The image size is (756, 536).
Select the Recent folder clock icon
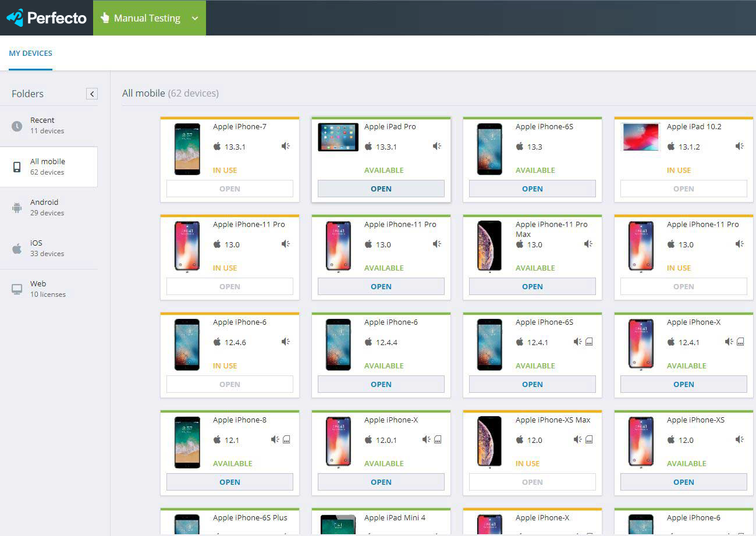coord(17,126)
